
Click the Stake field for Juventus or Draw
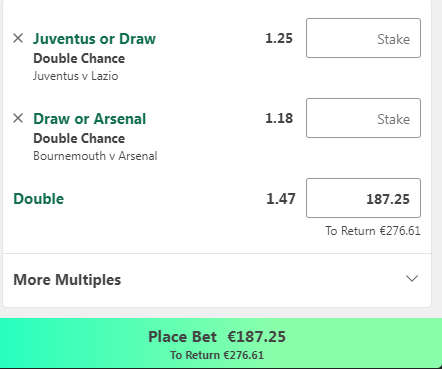tap(363, 38)
